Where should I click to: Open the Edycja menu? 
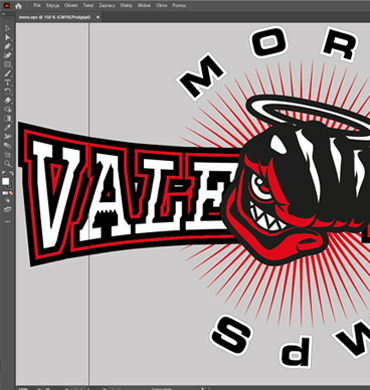pyautogui.click(x=53, y=6)
